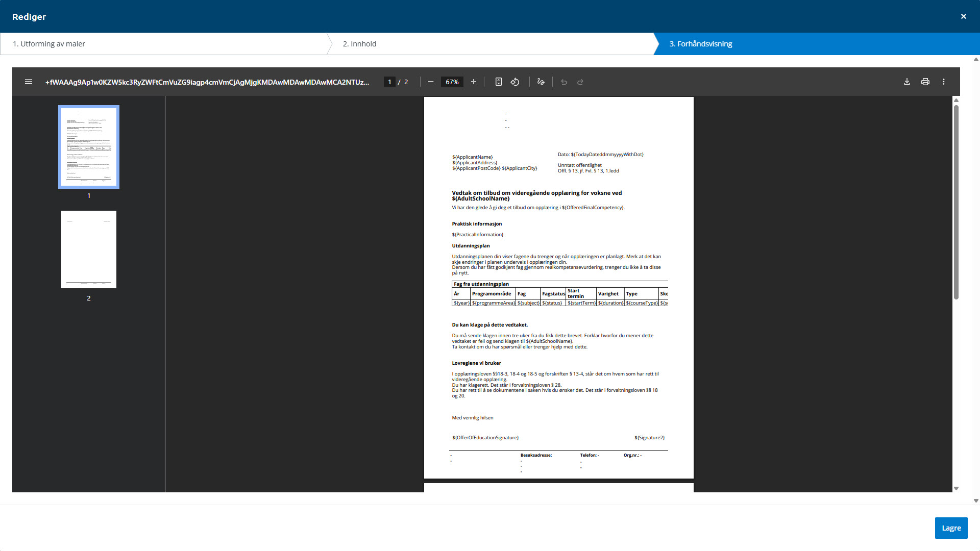Click the '${duration}' table cell
980x551 pixels.
tap(611, 303)
